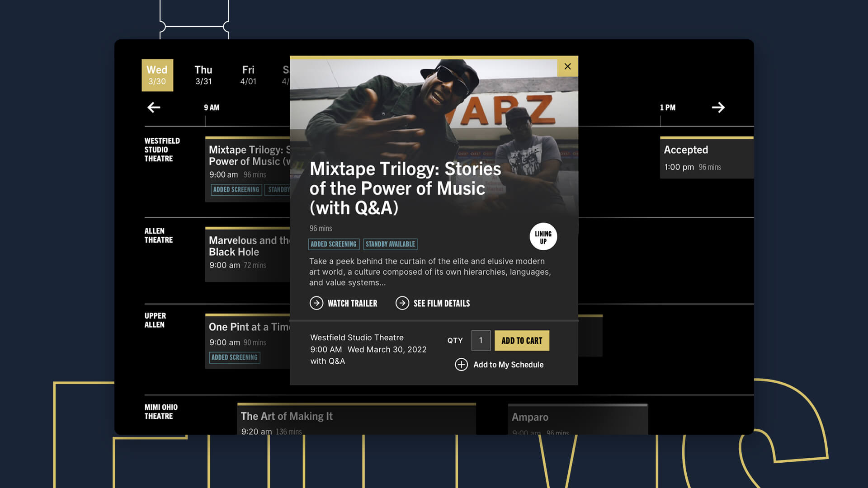Click the Lining Up round badge
This screenshot has width=868, height=488.
pyautogui.click(x=543, y=236)
